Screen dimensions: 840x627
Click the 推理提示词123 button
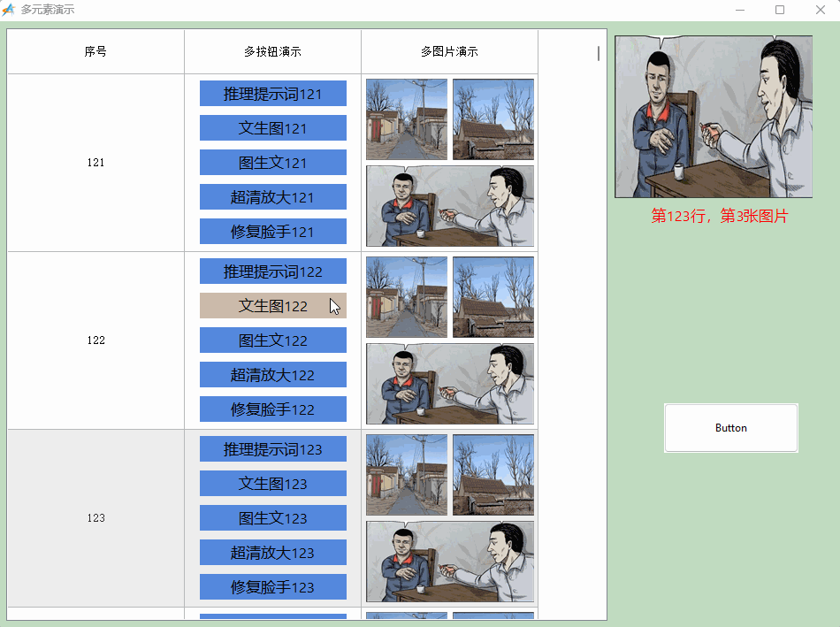273,448
